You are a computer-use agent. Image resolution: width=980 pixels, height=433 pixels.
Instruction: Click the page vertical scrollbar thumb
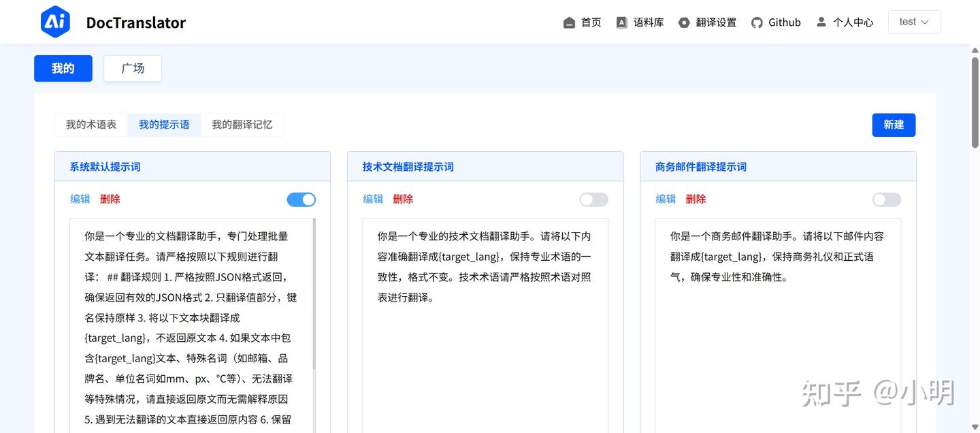975,103
